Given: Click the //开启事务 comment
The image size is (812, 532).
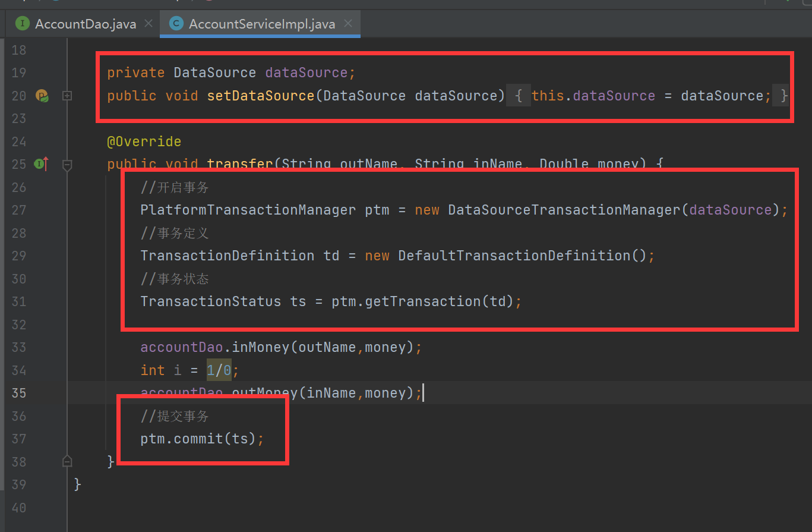Looking at the screenshot, I should [x=175, y=187].
